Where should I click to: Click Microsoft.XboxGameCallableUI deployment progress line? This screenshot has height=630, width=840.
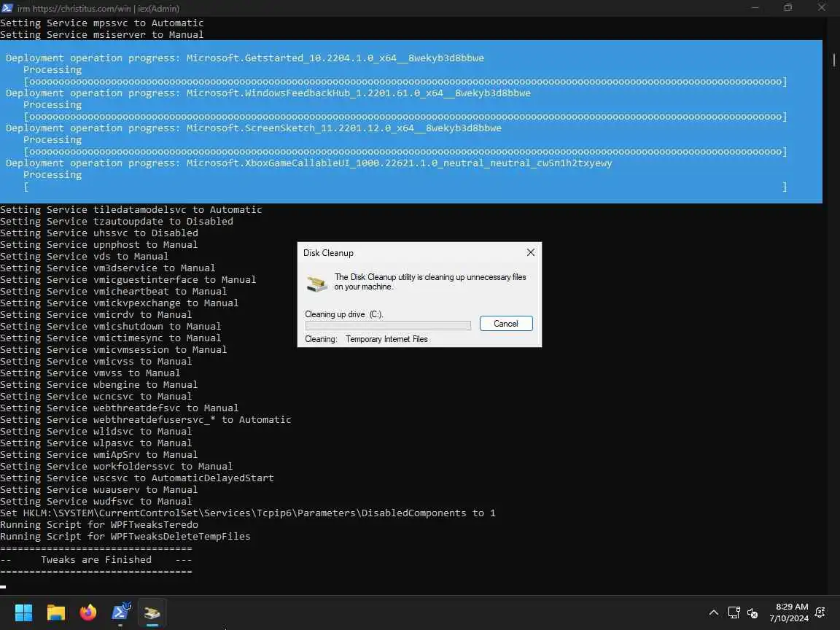tap(309, 163)
